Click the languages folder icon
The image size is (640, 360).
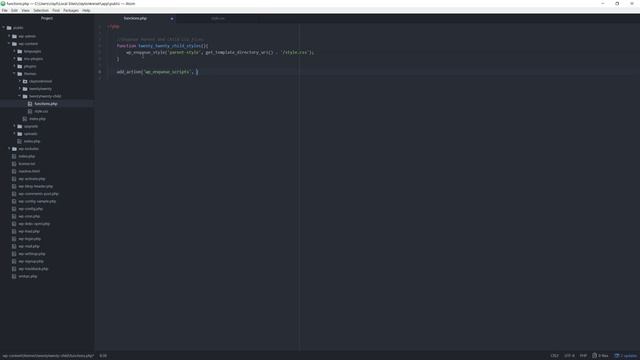[x=20, y=51]
